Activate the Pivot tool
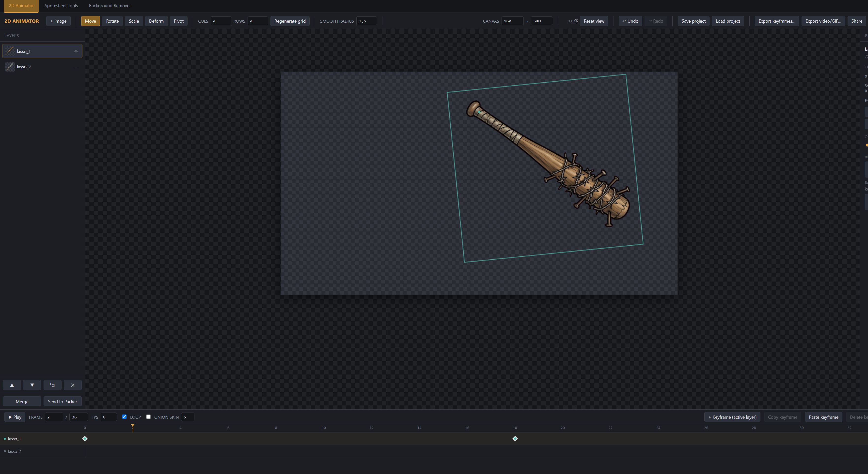The image size is (868, 474). [179, 21]
